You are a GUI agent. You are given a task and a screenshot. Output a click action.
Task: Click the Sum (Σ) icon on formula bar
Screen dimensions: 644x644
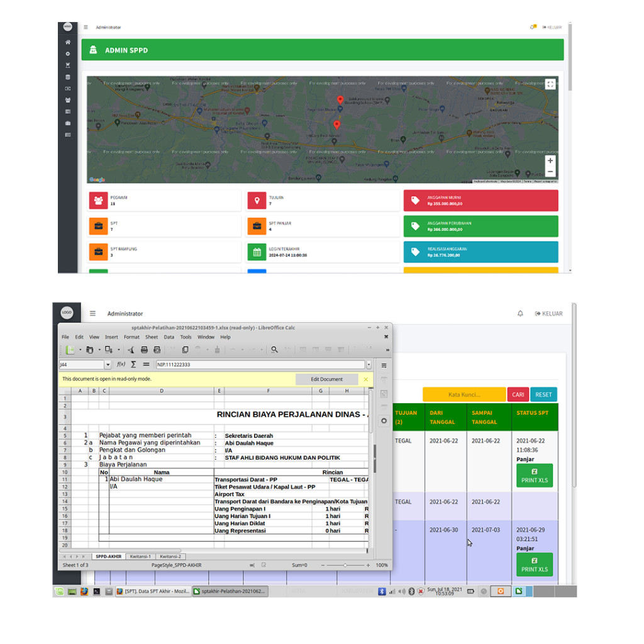tap(134, 364)
